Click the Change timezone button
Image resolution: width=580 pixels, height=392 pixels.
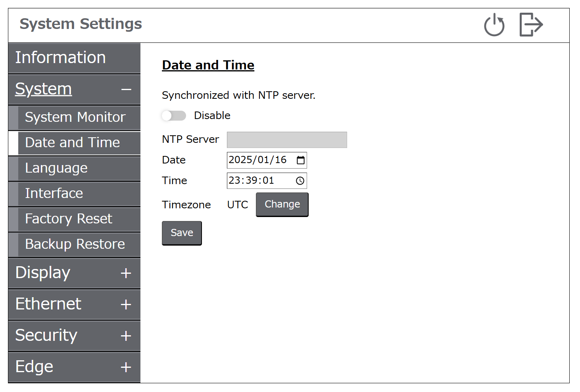click(282, 204)
